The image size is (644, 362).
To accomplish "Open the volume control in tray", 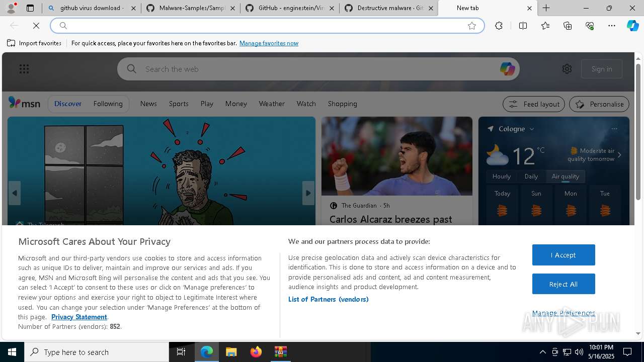I will point(579,352).
